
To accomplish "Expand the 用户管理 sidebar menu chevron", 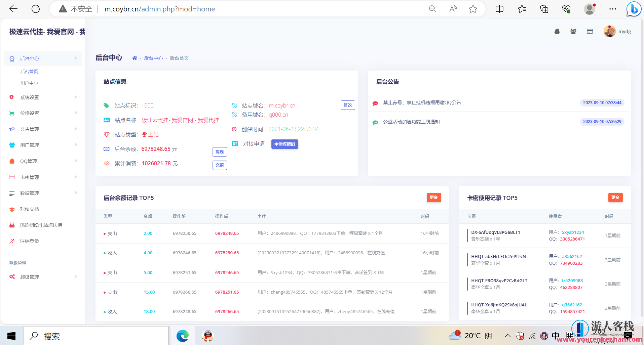I will pos(75,145).
